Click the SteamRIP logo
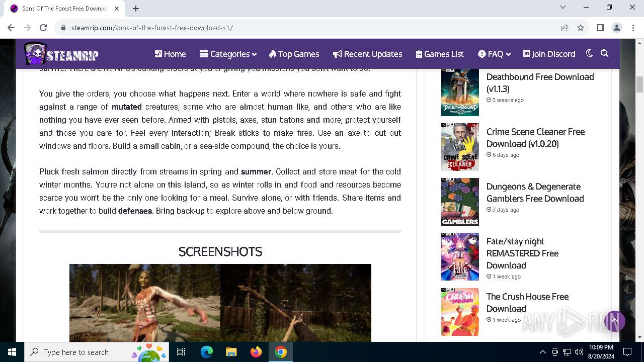 tap(61, 54)
